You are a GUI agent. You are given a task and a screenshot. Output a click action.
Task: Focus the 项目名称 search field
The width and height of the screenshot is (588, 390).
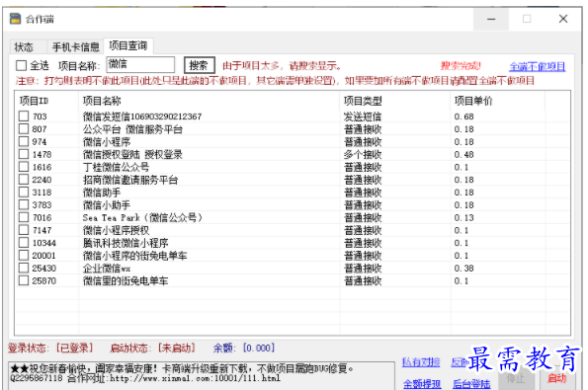[x=140, y=64]
